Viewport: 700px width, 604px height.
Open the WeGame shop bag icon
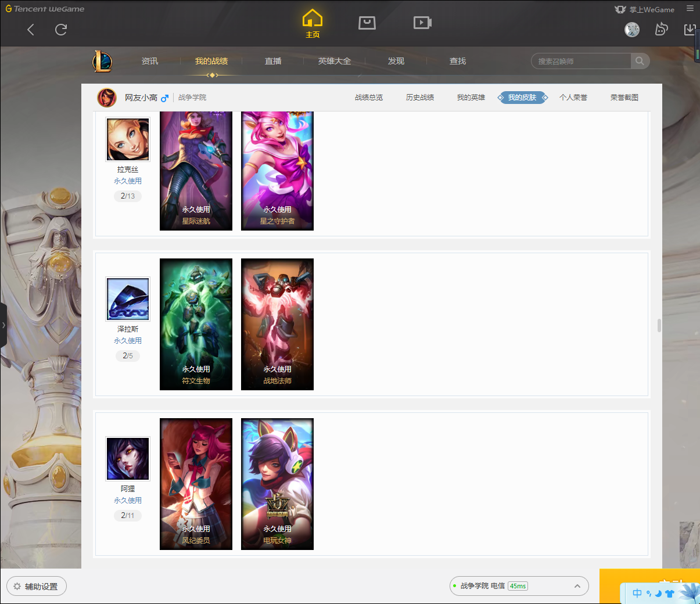(x=367, y=23)
